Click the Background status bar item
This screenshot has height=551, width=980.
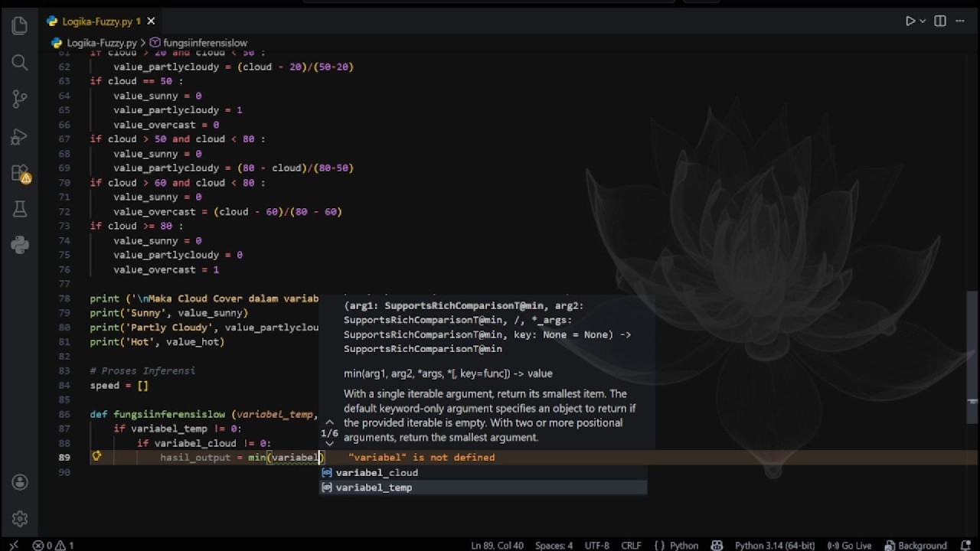tap(916, 546)
